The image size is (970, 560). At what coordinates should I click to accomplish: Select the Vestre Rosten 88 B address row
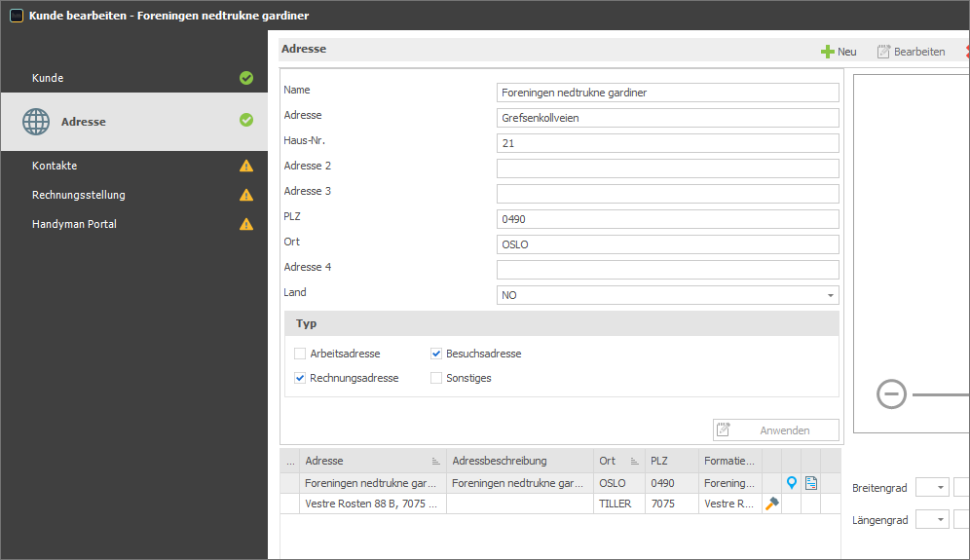[x=560, y=504]
